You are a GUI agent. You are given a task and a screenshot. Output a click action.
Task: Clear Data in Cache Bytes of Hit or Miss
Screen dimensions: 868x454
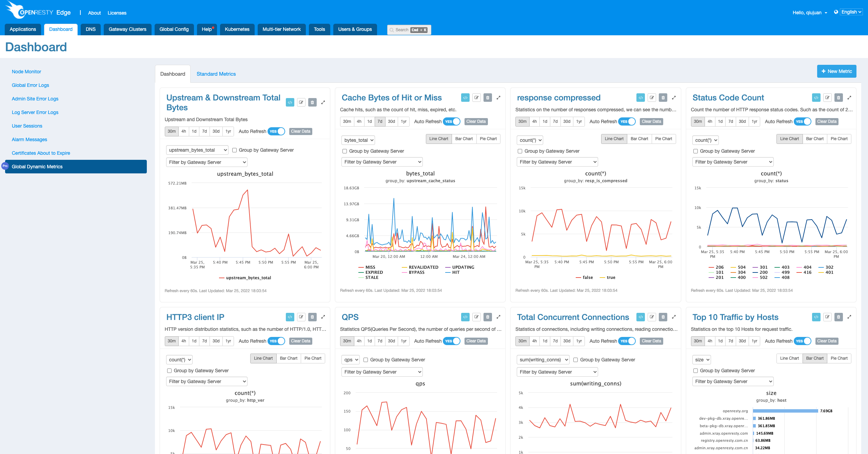click(x=476, y=121)
